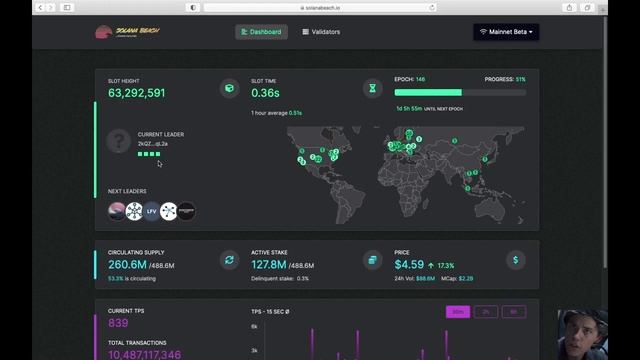Show tab overview in Safari

pos(587,7)
